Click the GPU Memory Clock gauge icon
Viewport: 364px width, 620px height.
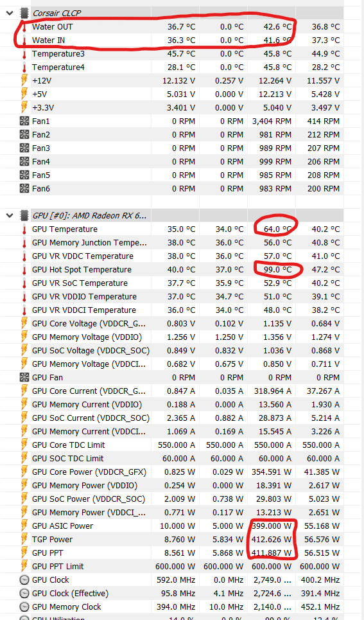pos(24,607)
